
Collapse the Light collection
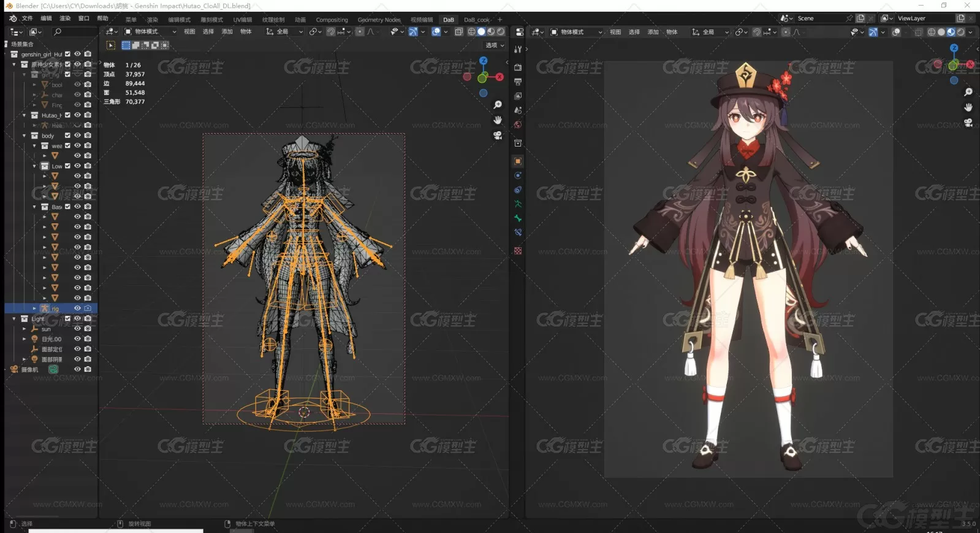tap(14, 319)
